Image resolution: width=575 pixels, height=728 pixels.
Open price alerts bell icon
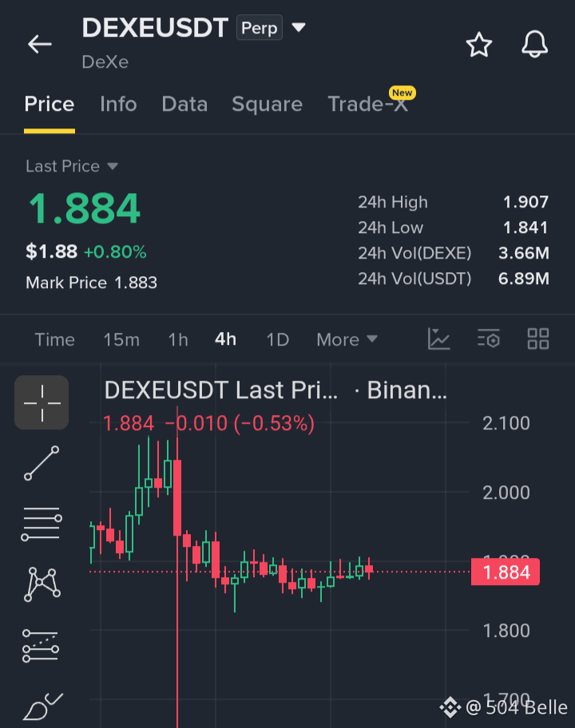[534, 45]
